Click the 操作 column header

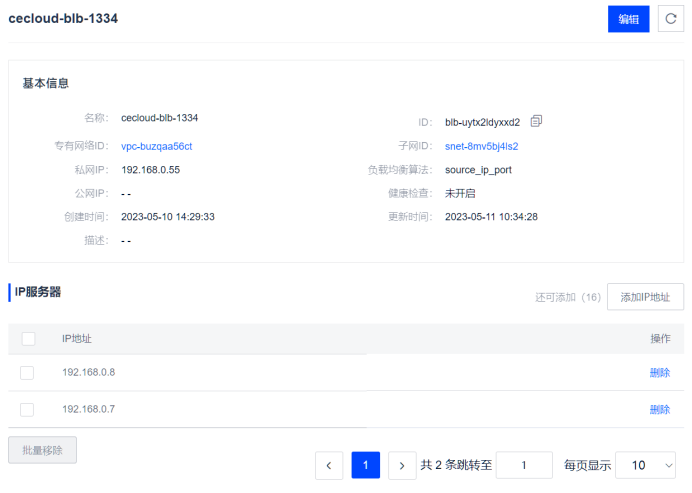click(x=659, y=339)
